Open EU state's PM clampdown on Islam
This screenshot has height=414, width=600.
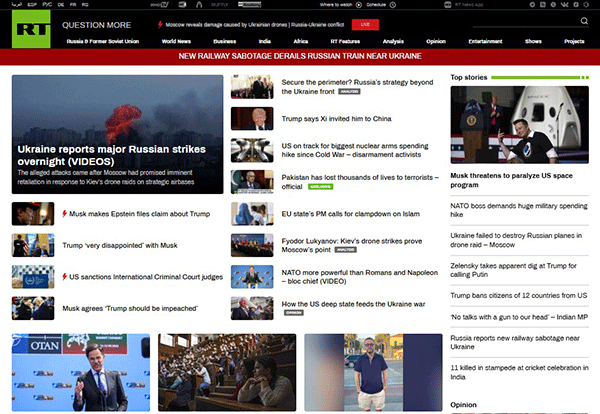click(351, 214)
